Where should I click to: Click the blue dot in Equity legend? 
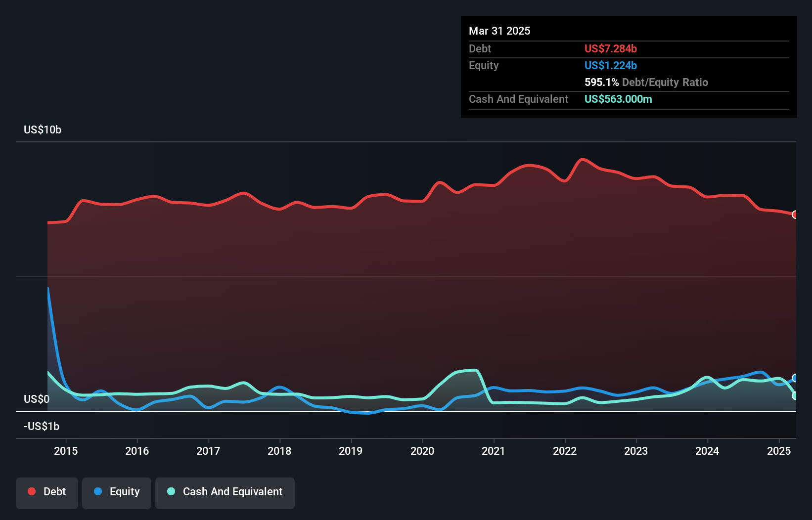coord(98,491)
